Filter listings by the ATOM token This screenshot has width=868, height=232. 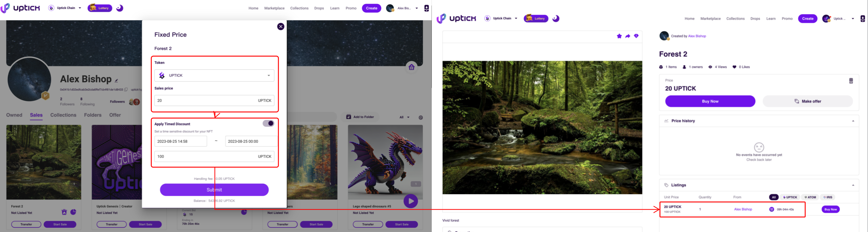coord(810,197)
